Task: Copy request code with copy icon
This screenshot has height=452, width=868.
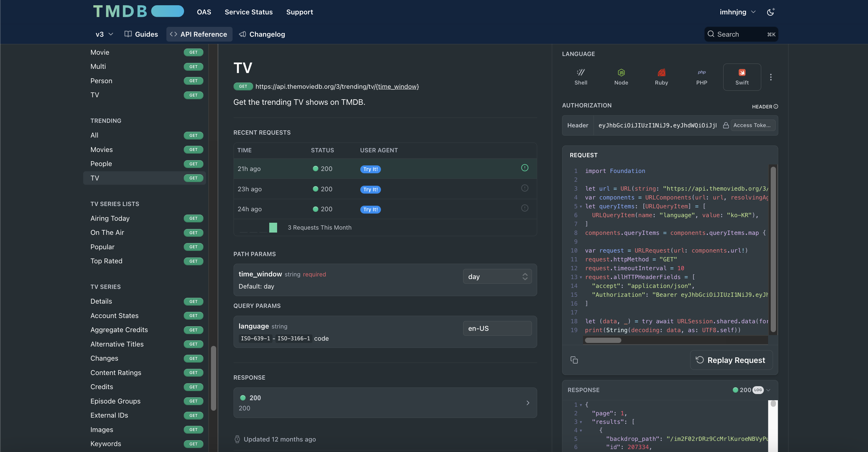Action: click(574, 360)
